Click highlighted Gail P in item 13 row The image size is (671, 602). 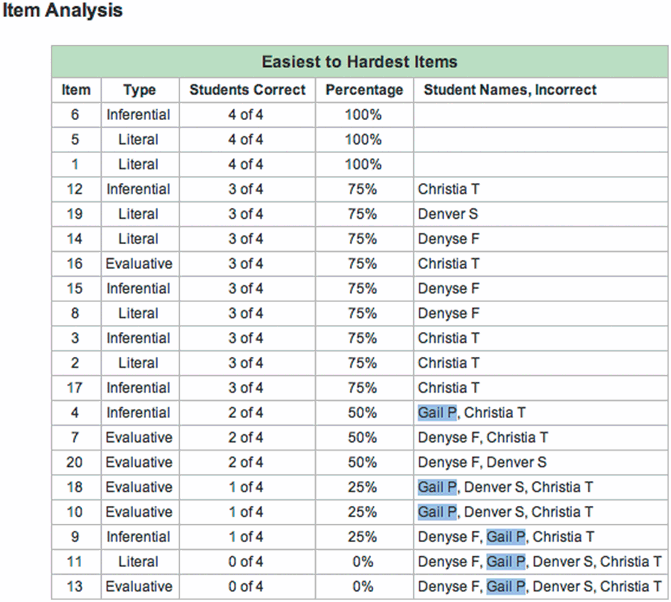point(506,587)
